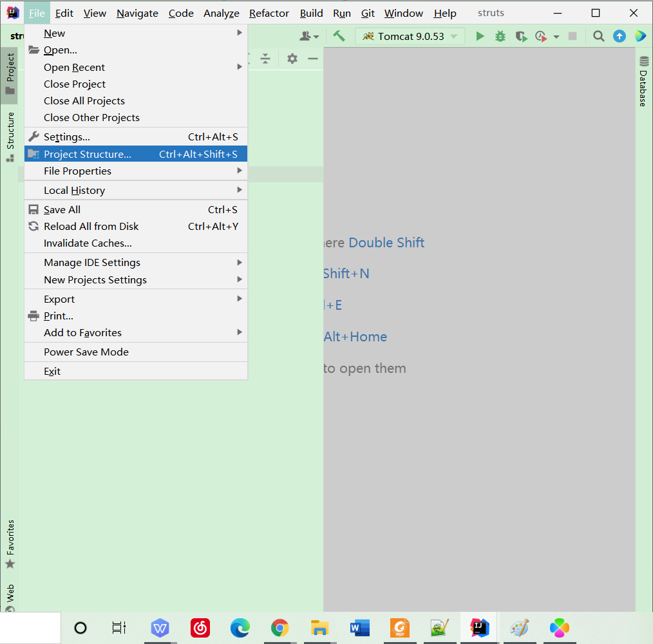This screenshot has height=644, width=653.
Task: Launch the Profiler clock icon
Action: pos(542,36)
